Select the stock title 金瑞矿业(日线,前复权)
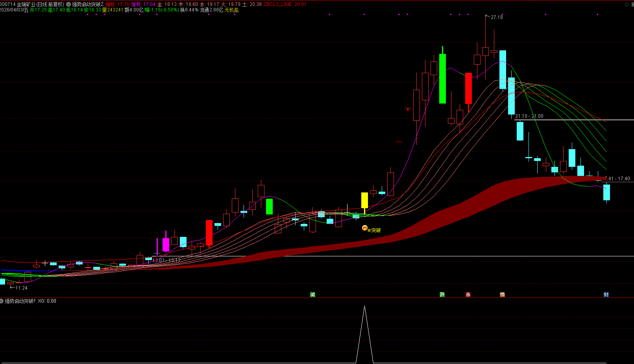The width and height of the screenshot is (634, 364). tap(40, 4)
